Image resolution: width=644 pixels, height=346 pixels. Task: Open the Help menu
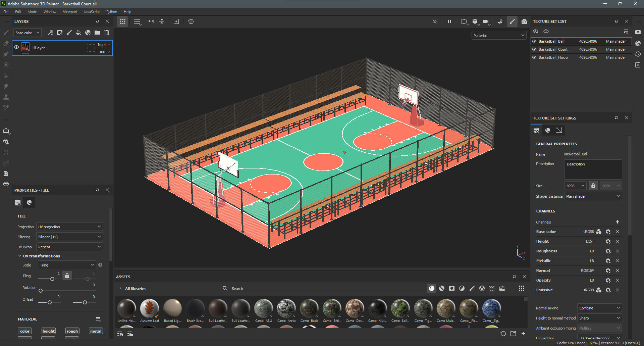[127, 12]
